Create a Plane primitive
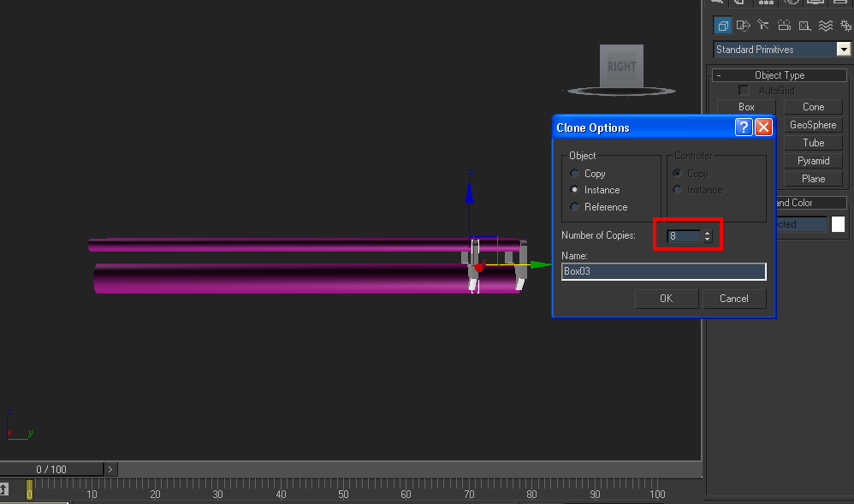This screenshot has height=504, width=854. pos(813,179)
